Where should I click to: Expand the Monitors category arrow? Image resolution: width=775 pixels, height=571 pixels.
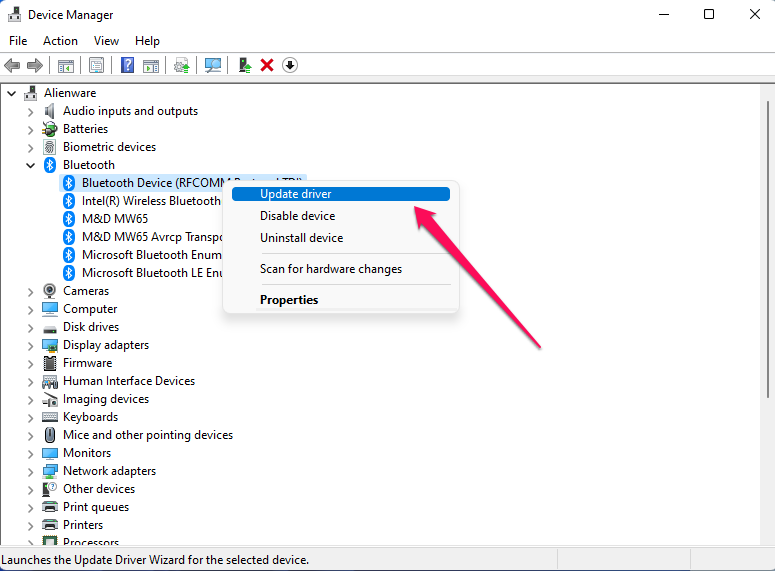point(31,453)
